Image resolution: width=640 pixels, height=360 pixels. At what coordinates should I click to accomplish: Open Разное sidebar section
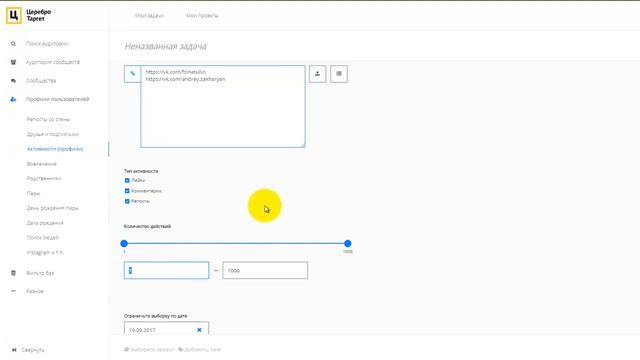coord(35,291)
